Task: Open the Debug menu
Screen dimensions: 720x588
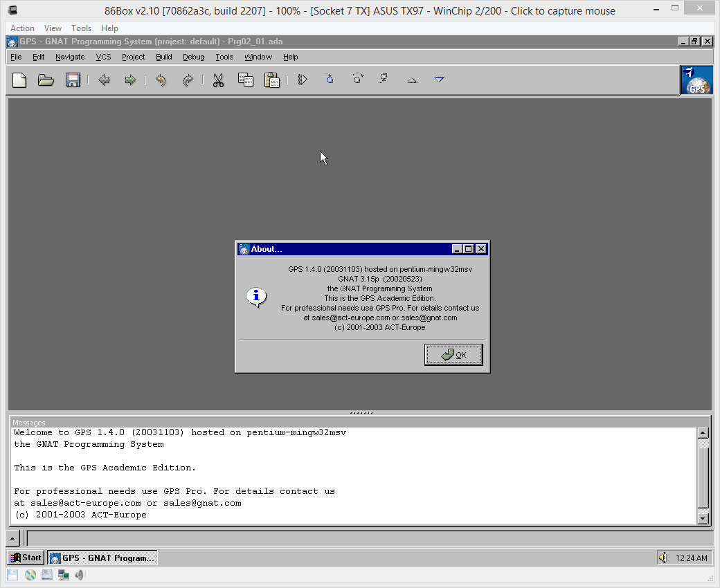Action: [193, 57]
